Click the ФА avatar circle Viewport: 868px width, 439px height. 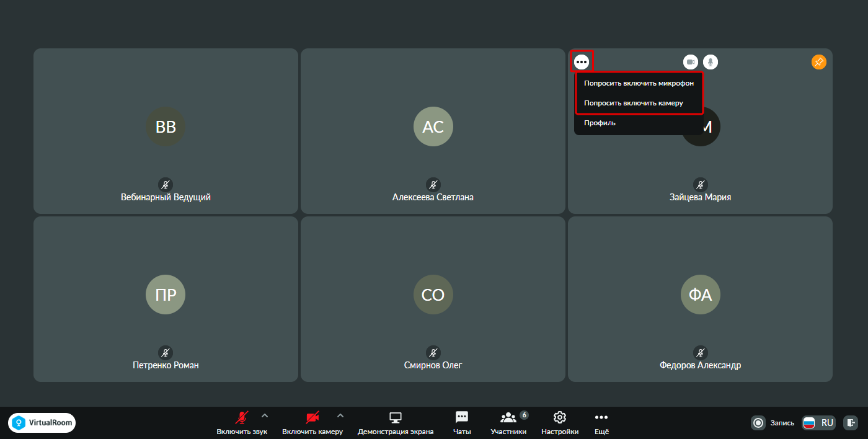701,295
